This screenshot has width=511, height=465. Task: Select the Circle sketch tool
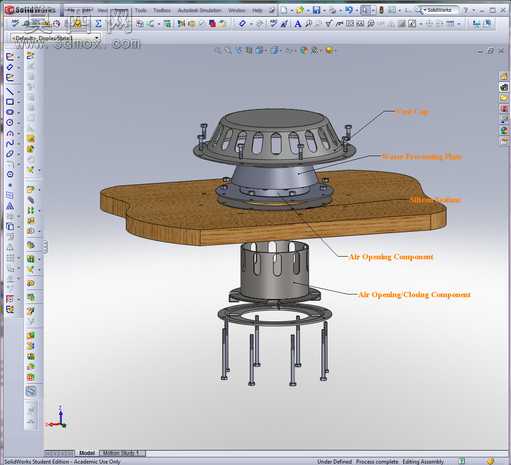click(10, 122)
